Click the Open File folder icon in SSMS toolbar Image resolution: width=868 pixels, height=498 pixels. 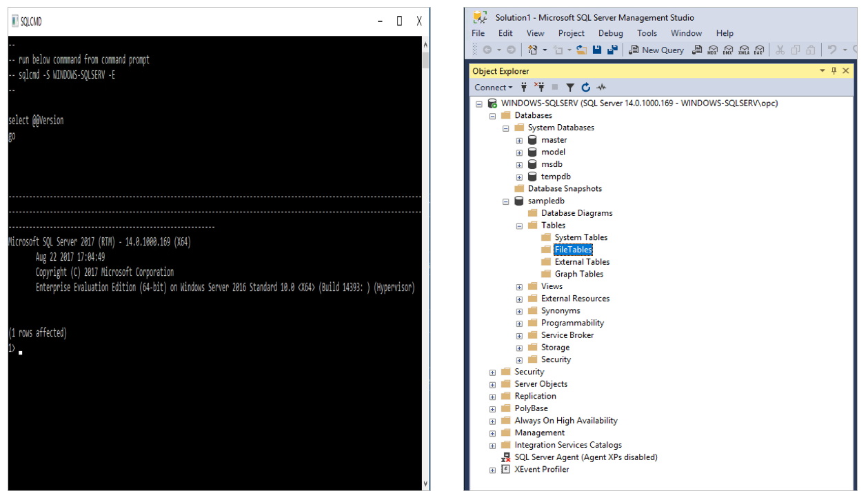[581, 50]
